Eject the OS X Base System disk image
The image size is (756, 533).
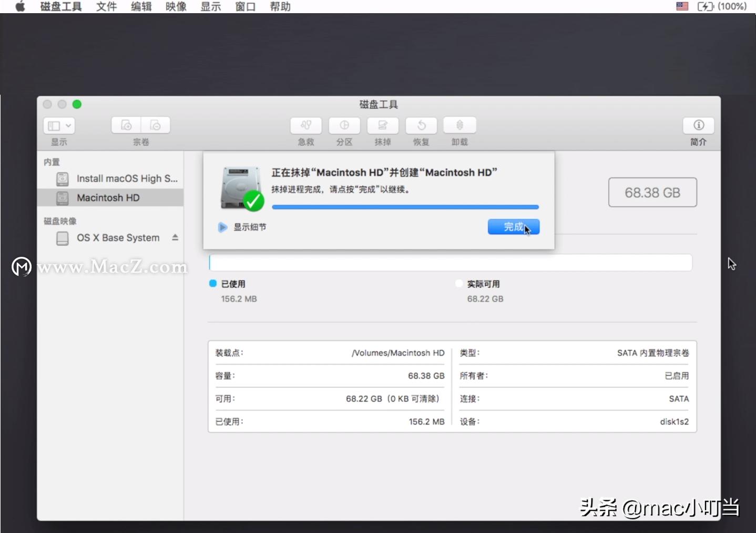coord(175,238)
